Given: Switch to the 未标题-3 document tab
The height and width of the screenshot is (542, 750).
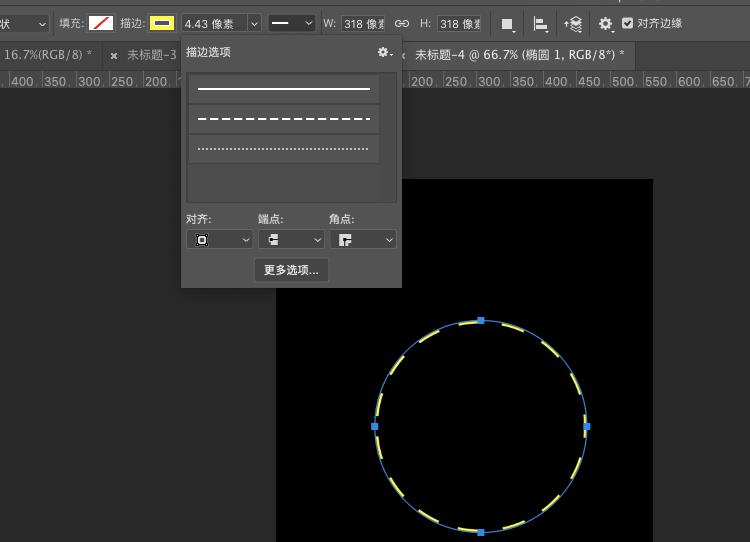Looking at the screenshot, I should click(152, 55).
